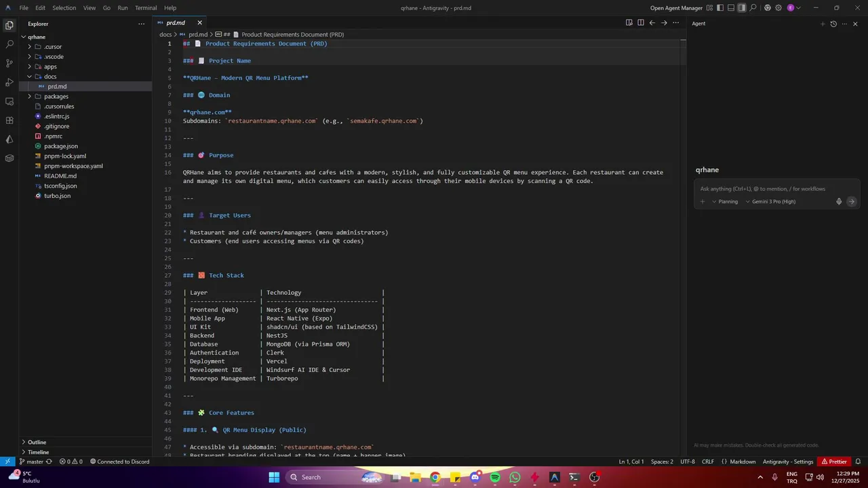Viewport: 868px width, 488px height.
Task: Open the Help menu
Action: tap(170, 8)
